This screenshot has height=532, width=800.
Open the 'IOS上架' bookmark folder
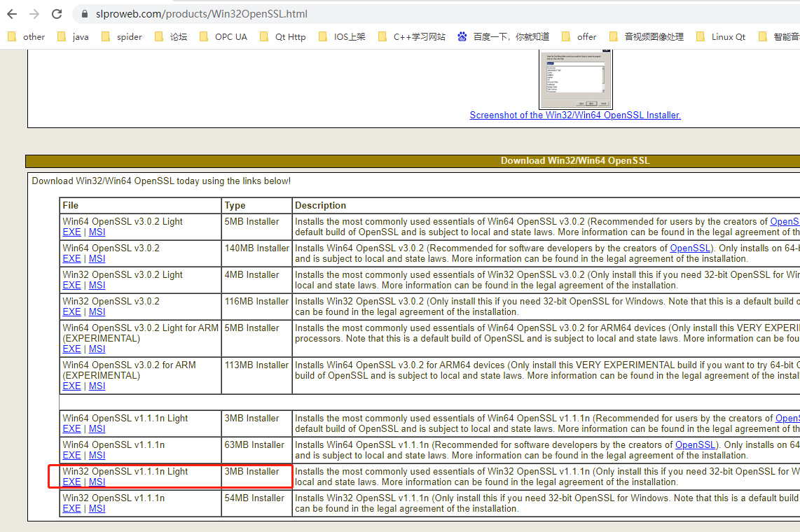pos(343,36)
